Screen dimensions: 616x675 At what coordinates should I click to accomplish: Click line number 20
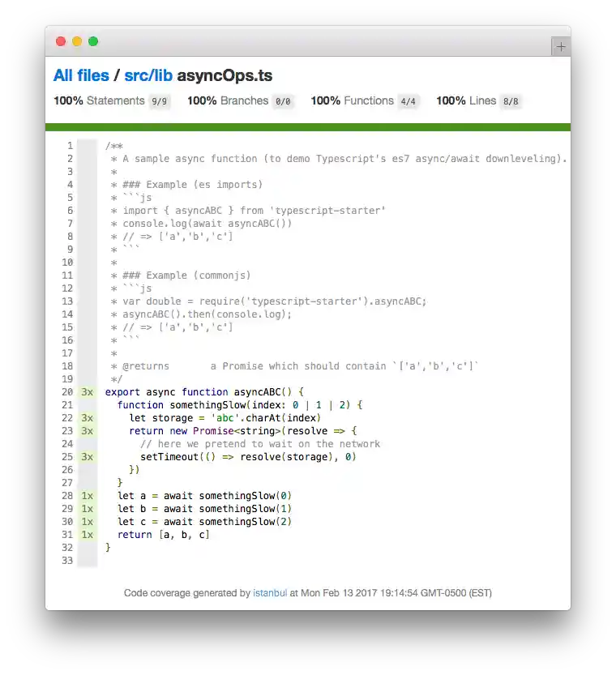click(x=67, y=392)
